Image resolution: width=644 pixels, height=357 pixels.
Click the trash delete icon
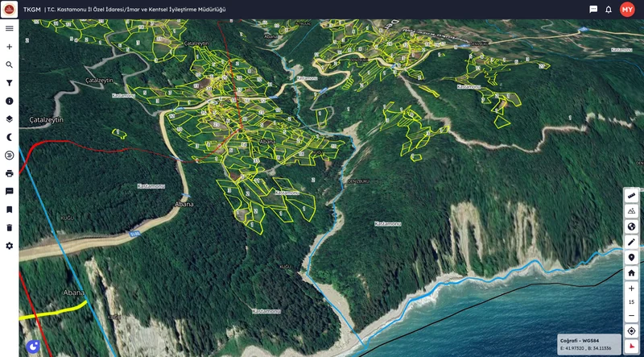[9, 227]
